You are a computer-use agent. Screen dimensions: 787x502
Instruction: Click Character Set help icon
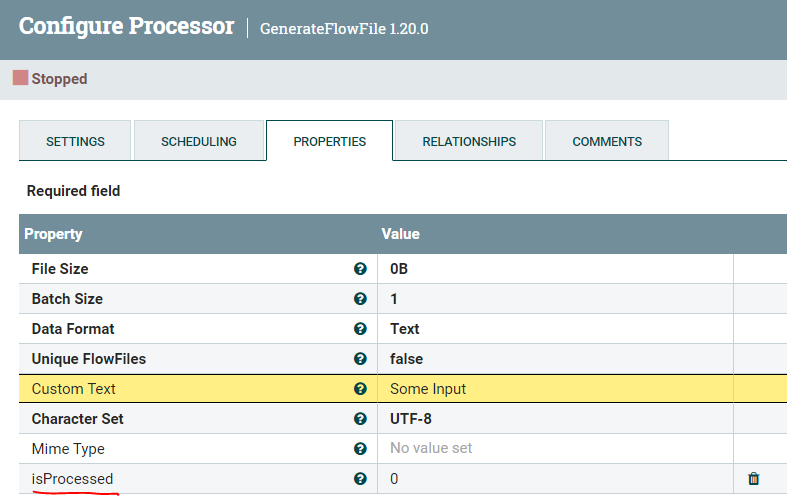[x=360, y=419]
